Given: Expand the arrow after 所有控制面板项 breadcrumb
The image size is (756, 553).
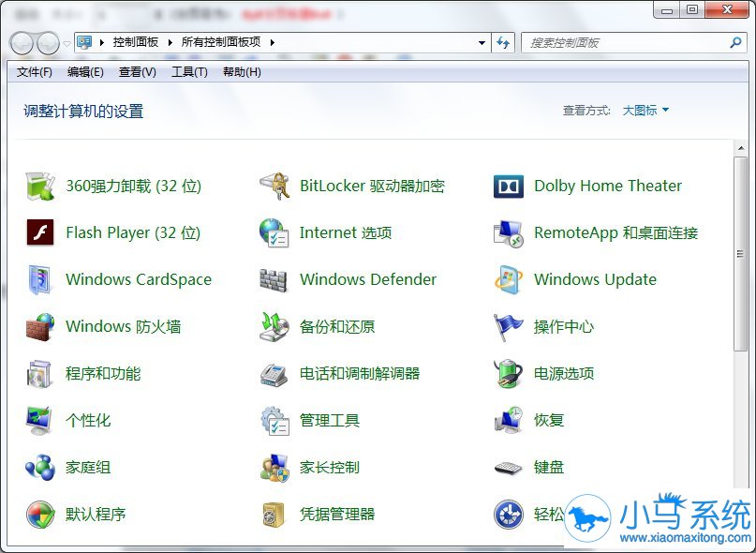Looking at the screenshot, I should pyautogui.click(x=273, y=42).
